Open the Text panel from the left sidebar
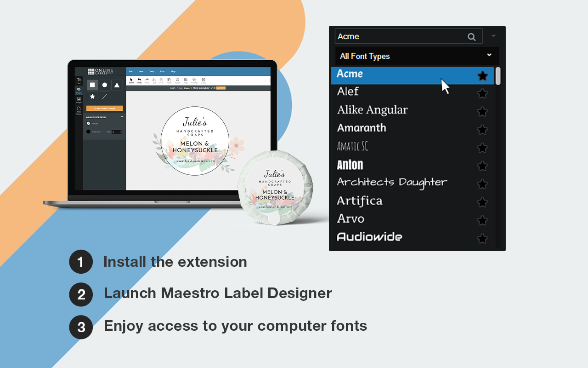 (79, 81)
